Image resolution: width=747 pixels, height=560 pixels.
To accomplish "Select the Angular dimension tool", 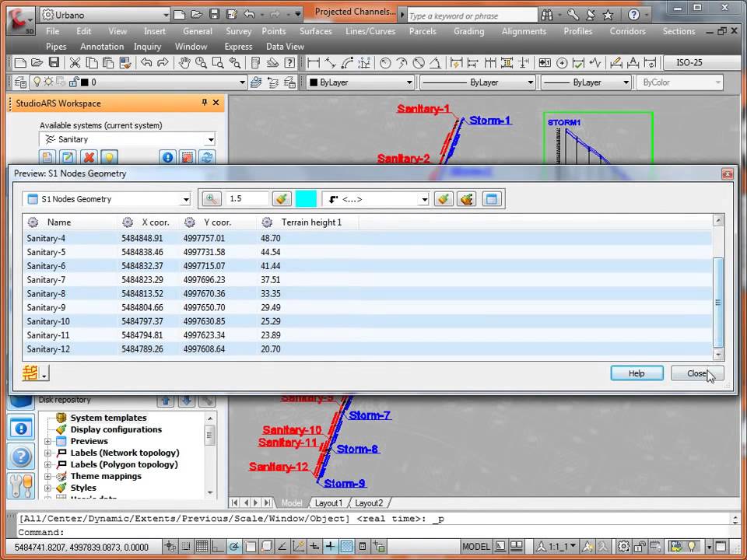I will pyautogui.click(x=436, y=62).
